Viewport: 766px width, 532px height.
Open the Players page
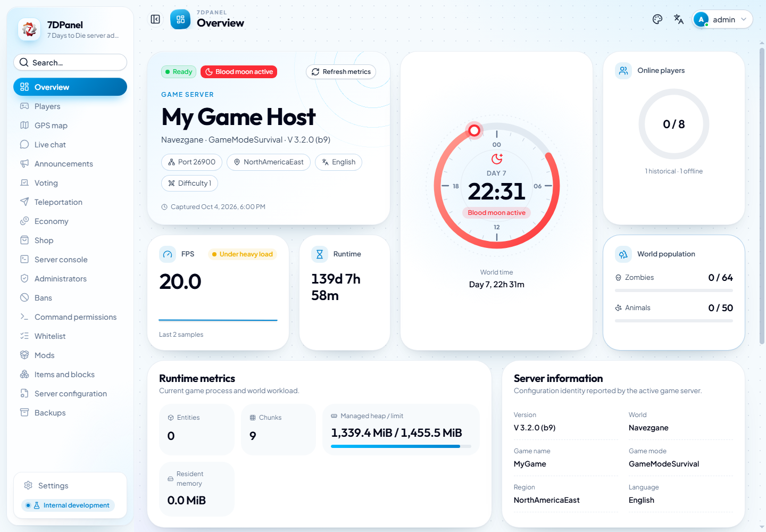point(70,106)
